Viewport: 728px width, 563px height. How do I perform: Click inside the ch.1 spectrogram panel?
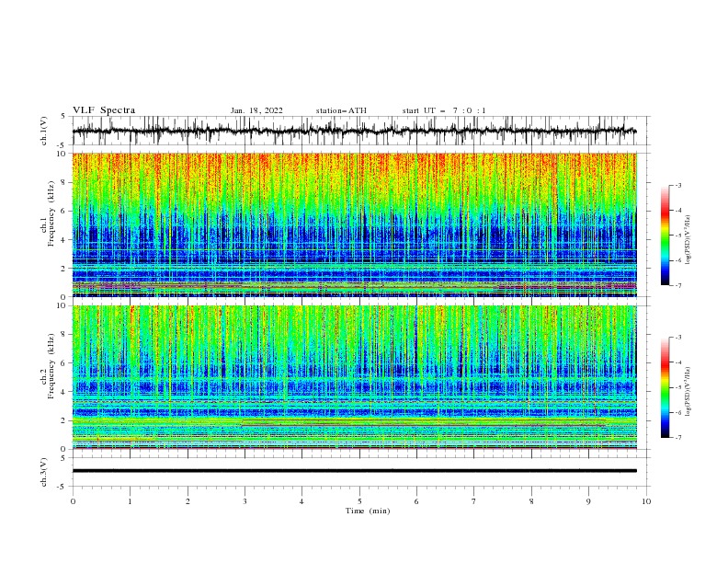(x=354, y=224)
